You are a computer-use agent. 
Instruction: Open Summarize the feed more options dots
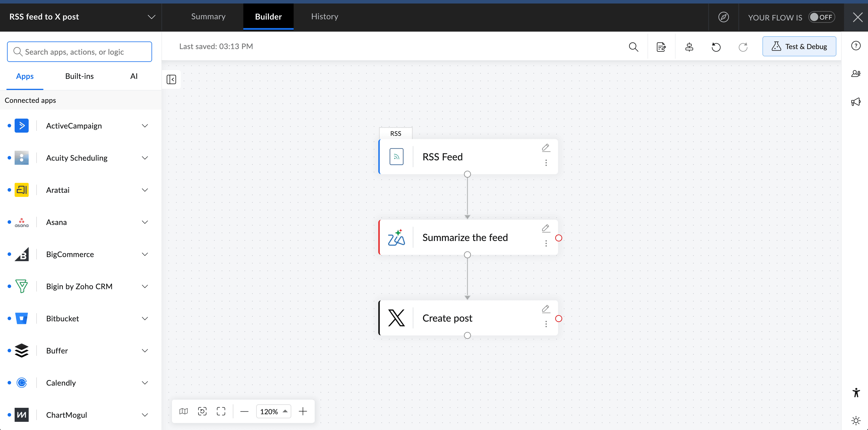click(x=546, y=243)
